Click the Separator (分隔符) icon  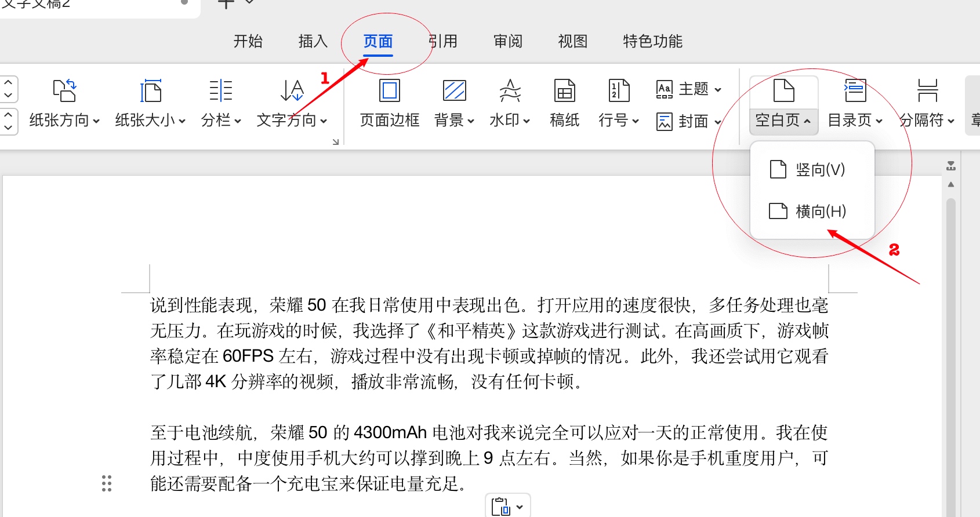927,92
